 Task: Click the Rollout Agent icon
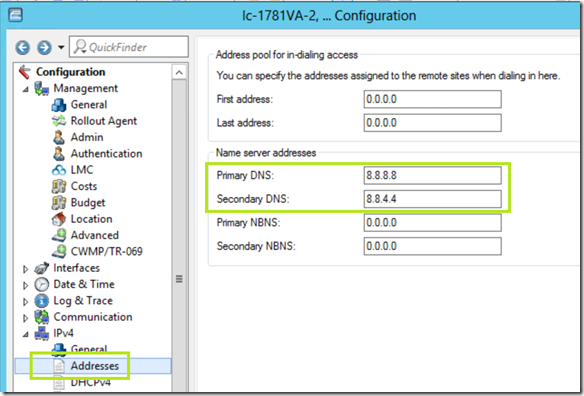click(x=59, y=121)
